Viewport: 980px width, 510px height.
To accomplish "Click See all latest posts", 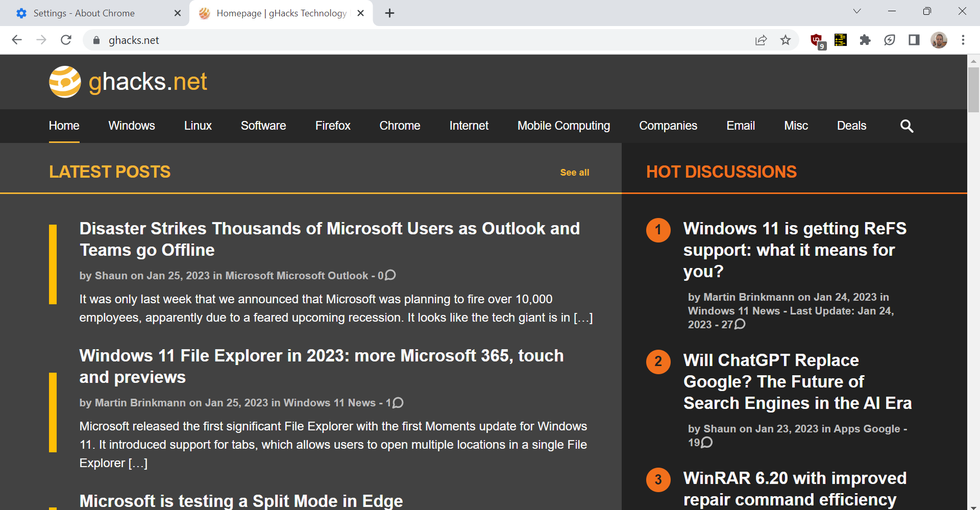I will click(x=575, y=173).
